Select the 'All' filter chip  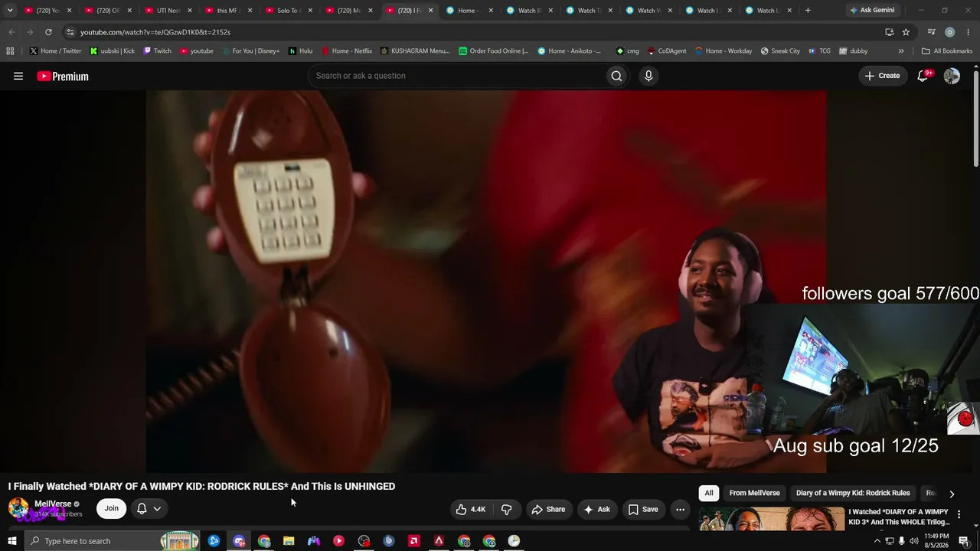tap(709, 494)
